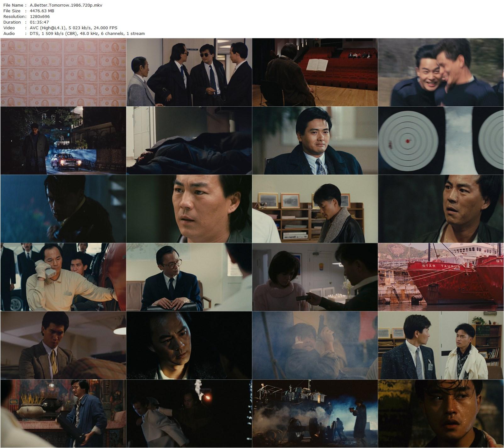504x448 pixels.
Task: Select thumbnail of seated man holding briefcase
Action: pos(189,277)
